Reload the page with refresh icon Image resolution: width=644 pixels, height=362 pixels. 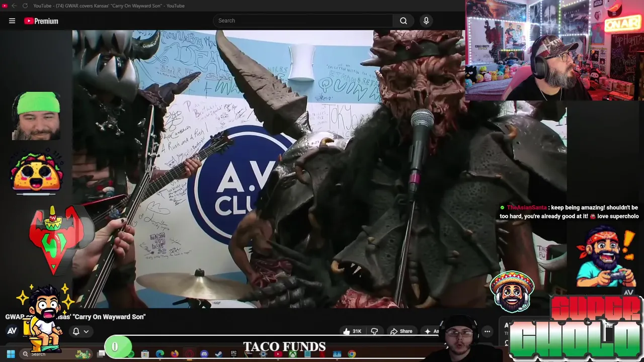(x=25, y=6)
